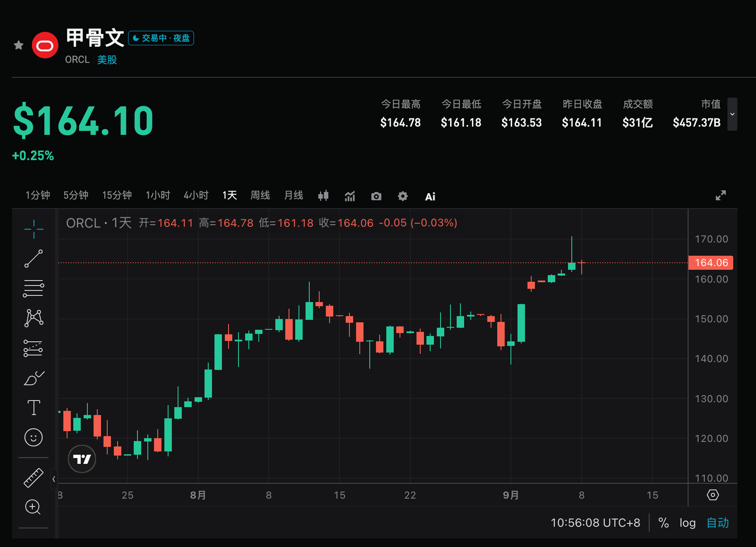756x547 pixels.
Task: Click the 170.00 price axis label
Action: tap(711, 239)
